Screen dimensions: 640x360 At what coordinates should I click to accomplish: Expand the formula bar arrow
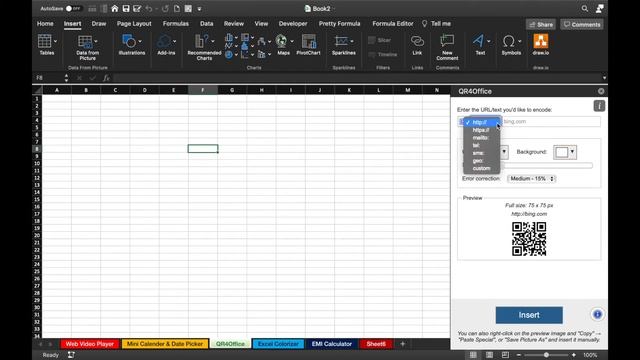[x=604, y=78]
